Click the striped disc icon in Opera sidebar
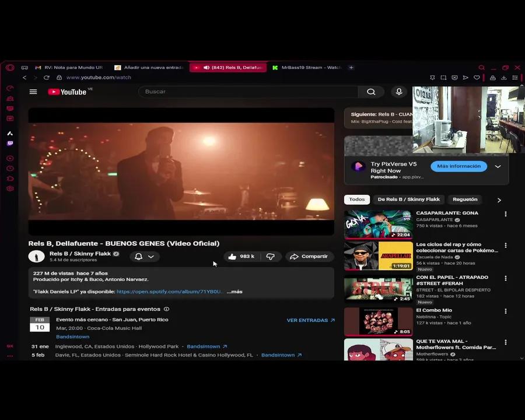Image resolution: width=525 pixels, height=420 pixels. pyautogui.click(x=10, y=108)
